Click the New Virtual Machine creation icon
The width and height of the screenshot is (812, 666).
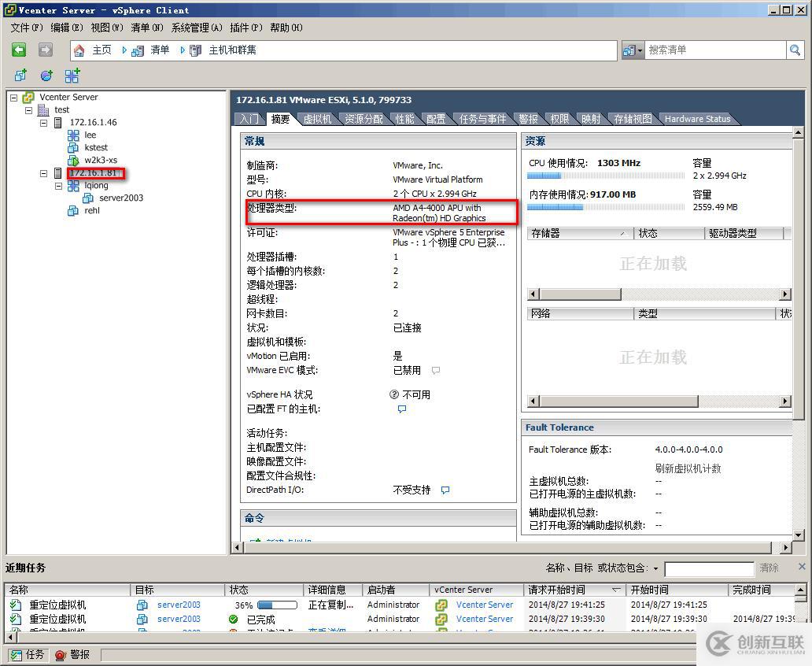click(20, 75)
